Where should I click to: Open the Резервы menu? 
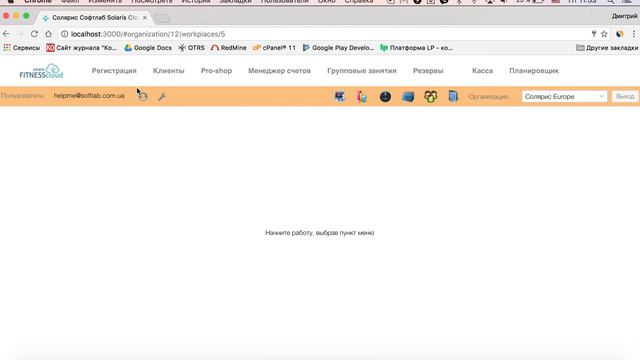tap(428, 71)
